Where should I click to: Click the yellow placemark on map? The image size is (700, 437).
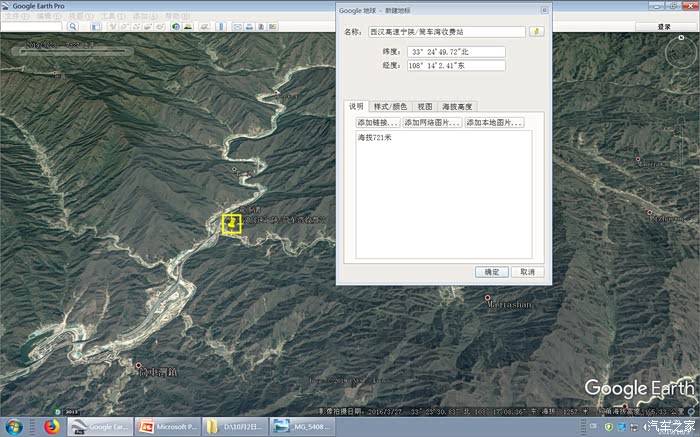point(231,224)
